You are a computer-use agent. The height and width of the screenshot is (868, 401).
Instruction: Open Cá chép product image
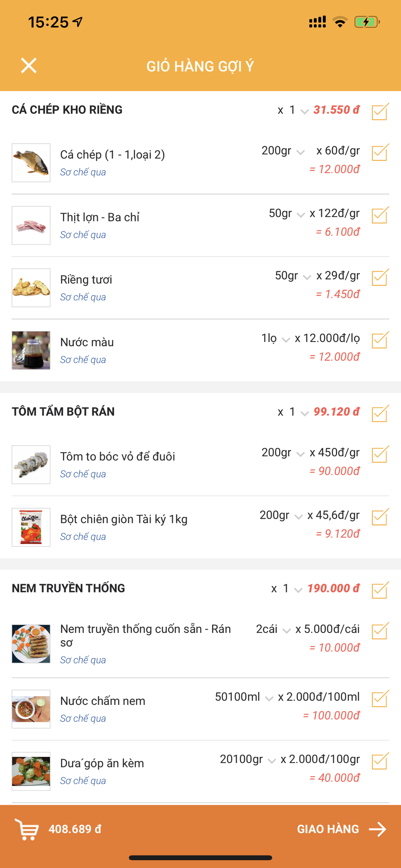[x=31, y=163]
